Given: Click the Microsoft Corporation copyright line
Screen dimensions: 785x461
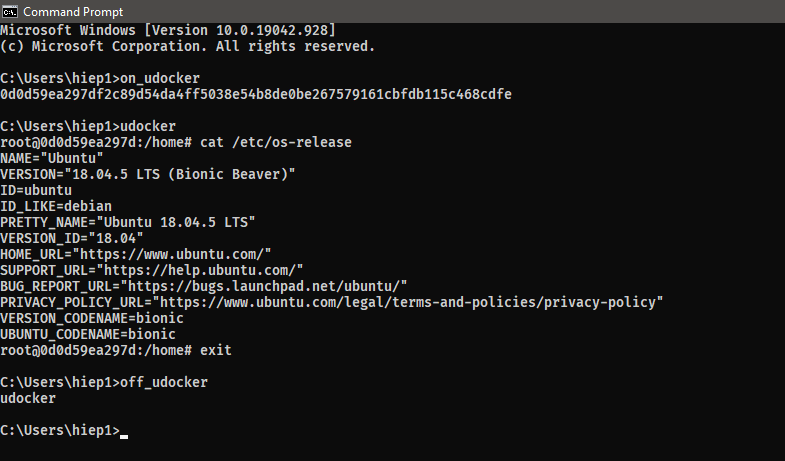Looking at the screenshot, I should [x=187, y=46].
